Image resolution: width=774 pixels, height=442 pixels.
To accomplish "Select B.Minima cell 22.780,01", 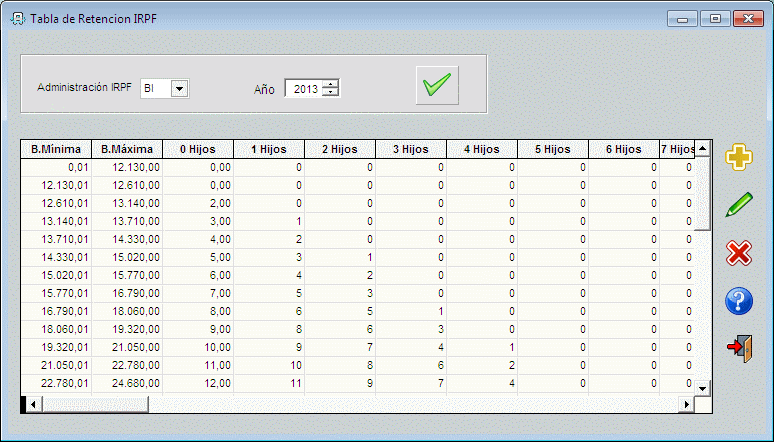I will coord(56,383).
